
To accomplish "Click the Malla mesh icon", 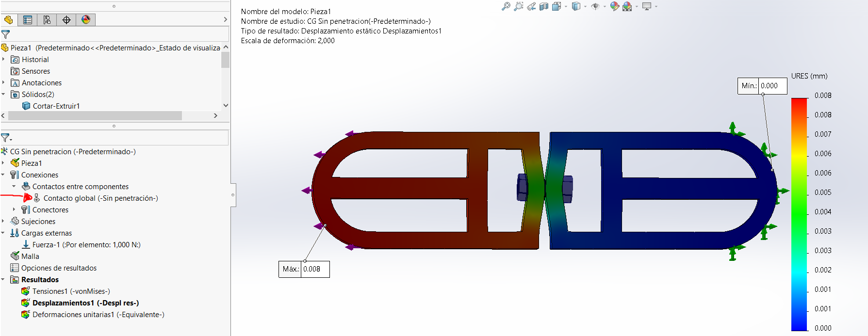I will tap(15, 256).
